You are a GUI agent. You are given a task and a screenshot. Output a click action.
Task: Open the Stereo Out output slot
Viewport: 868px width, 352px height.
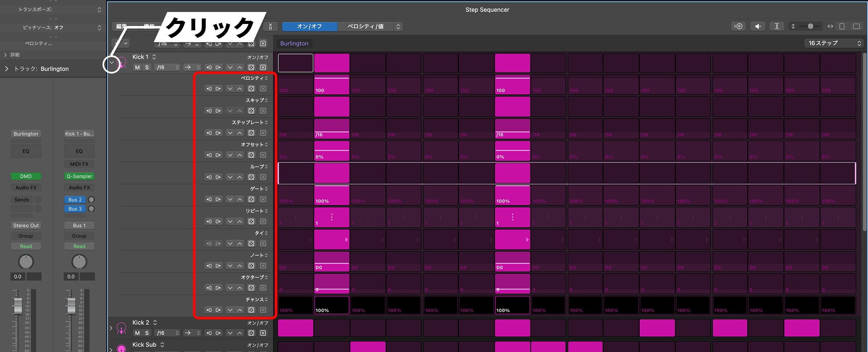click(26, 226)
